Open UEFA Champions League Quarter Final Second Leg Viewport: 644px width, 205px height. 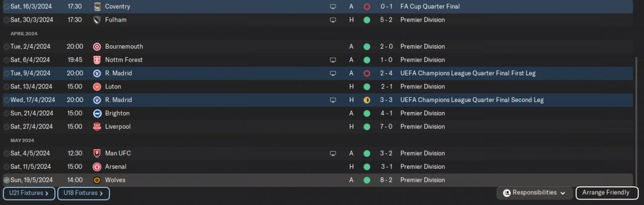[x=471, y=100]
